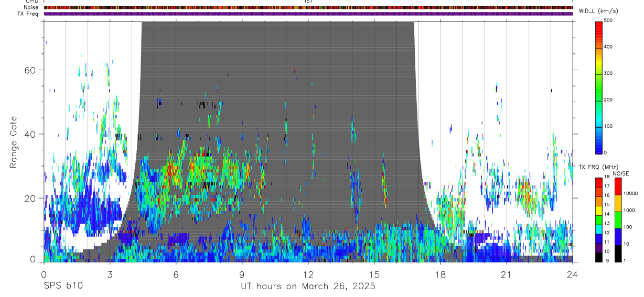Click the 16 label on TX FRQ scale
Image resolution: width=644 pixels, height=297 pixels.
point(607,195)
